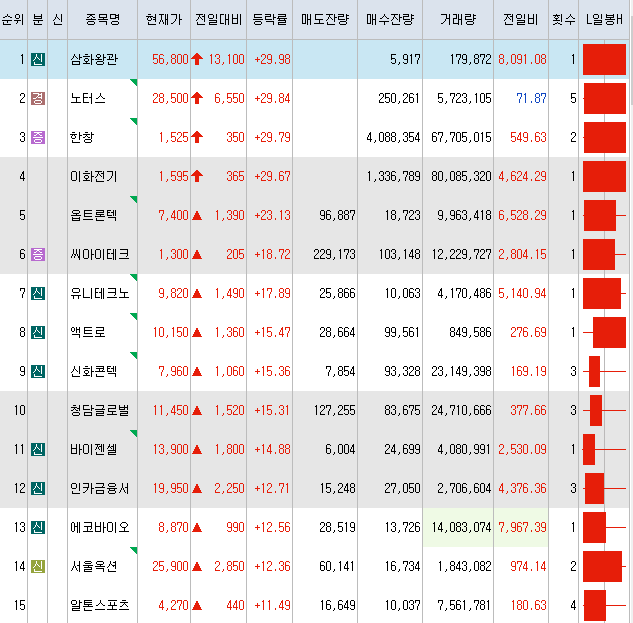Click the 신 badge icon for 신화콘텍
633x623 pixels.
(38, 371)
